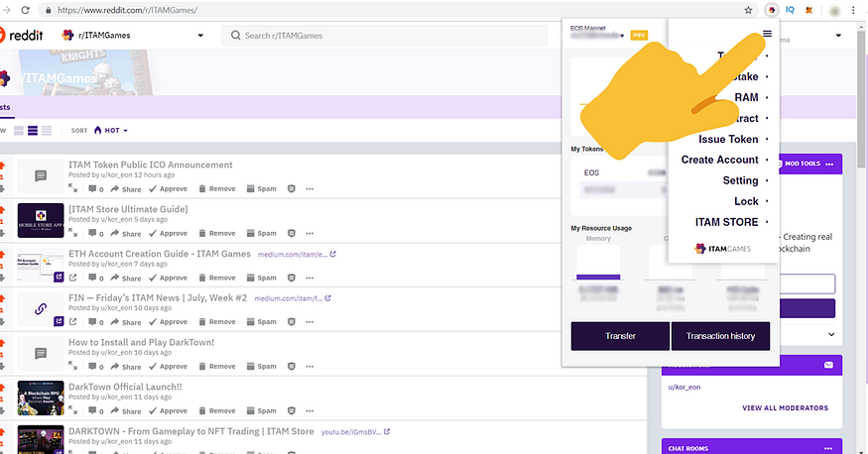Click the Transfer button in wallet popup

pyautogui.click(x=620, y=336)
